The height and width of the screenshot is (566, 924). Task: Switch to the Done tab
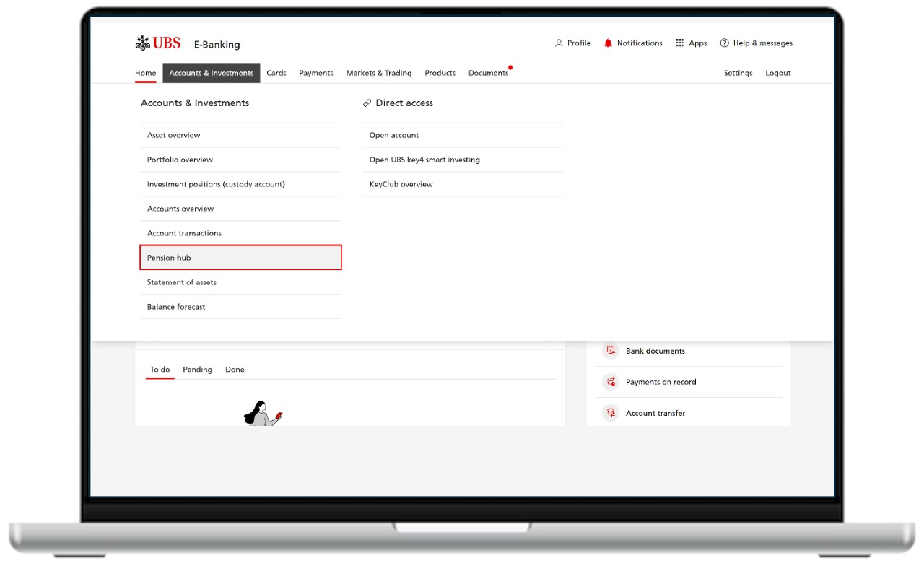pos(235,370)
